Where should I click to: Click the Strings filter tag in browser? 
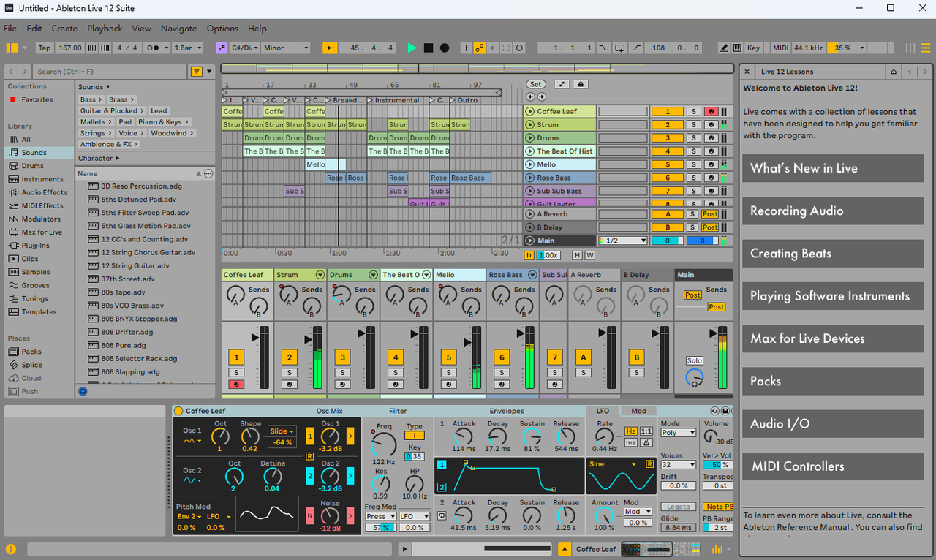point(96,133)
